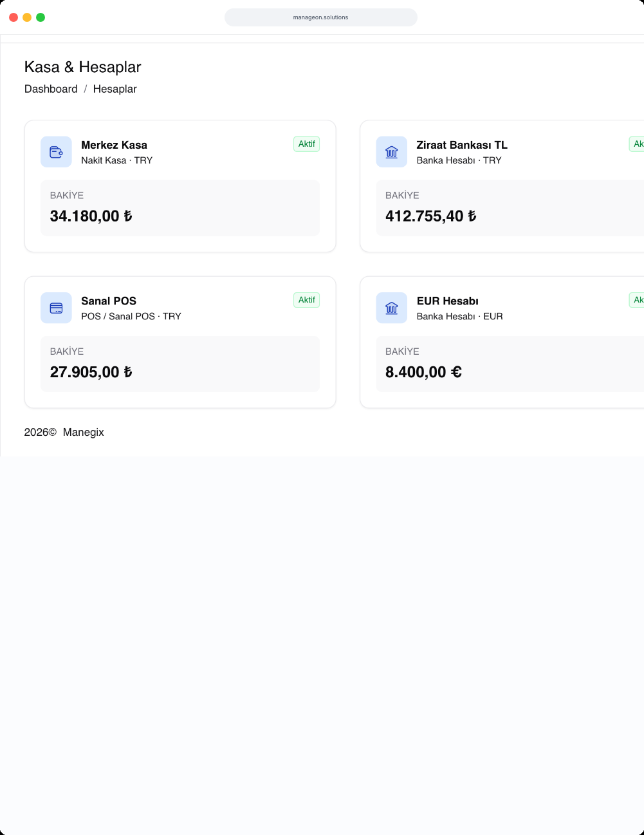This screenshot has height=835, width=644.
Task: Click the EUR Hesabı bank icon
Action: [x=392, y=308]
